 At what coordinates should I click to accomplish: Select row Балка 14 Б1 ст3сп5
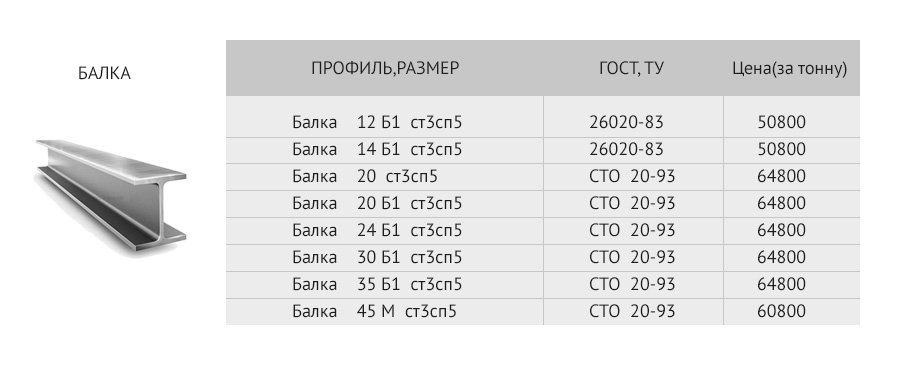click(x=542, y=150)
